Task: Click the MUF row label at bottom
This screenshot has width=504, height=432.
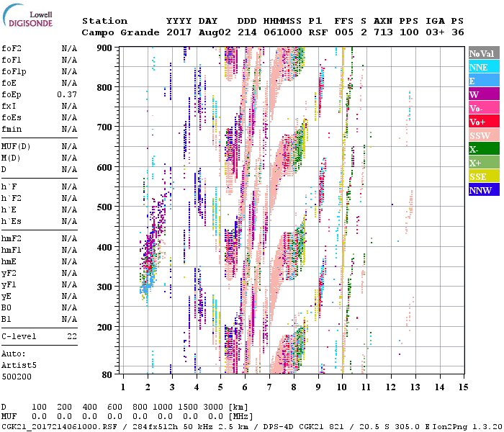Action: [x=9, y=417]
